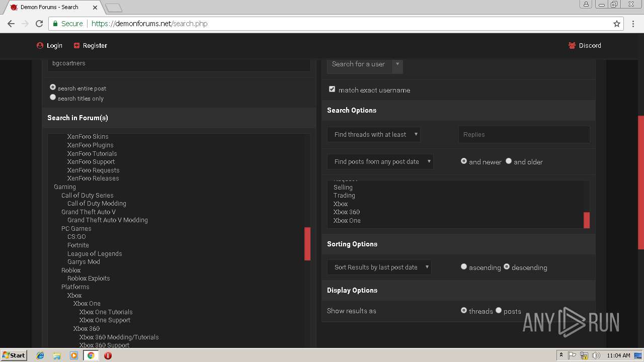
Task: Open File Explorer folder in taskbar
Action: coord(57,355)
